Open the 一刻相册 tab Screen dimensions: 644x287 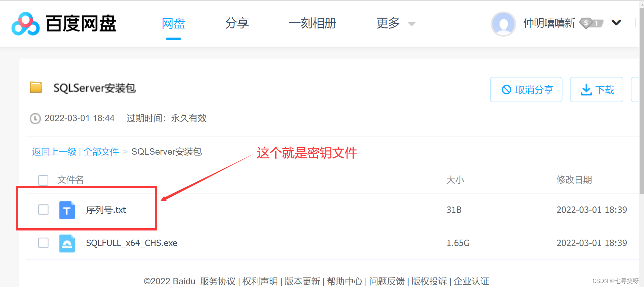[x=312, y=23]
